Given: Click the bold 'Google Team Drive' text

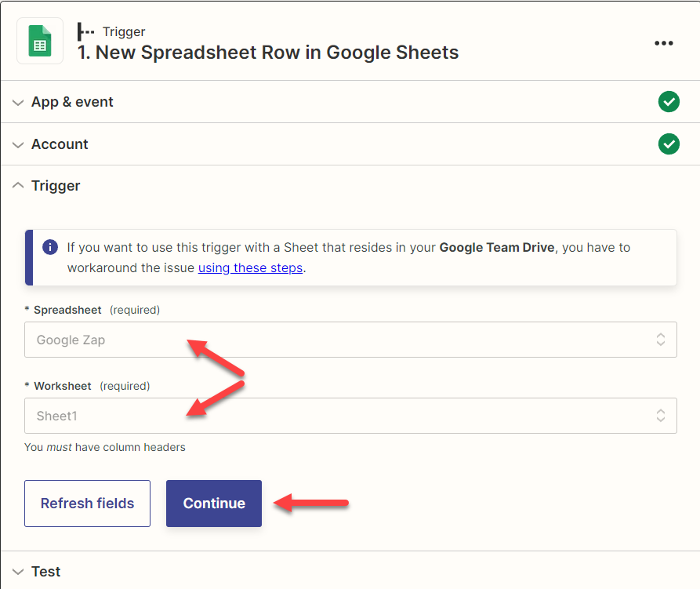Looking at the screenshot, I should tap(497, 247).
